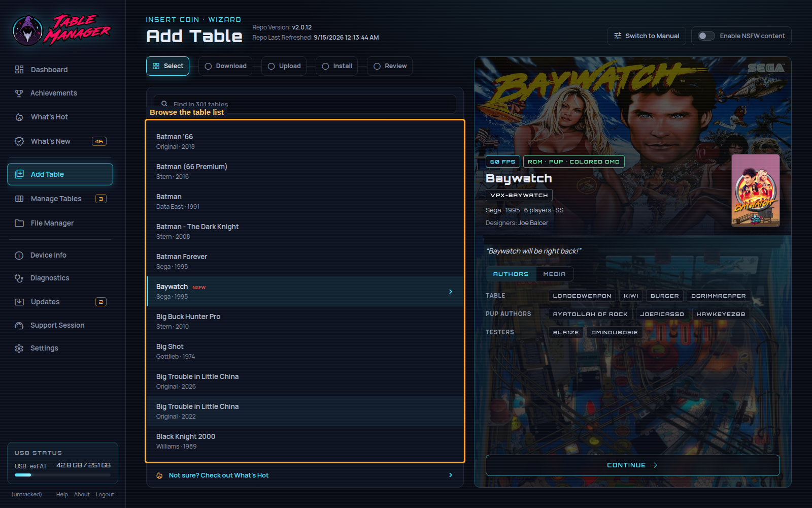This screenshot has height=508, width=812.
Task: Click the Logout link
Action: [105, 494]
